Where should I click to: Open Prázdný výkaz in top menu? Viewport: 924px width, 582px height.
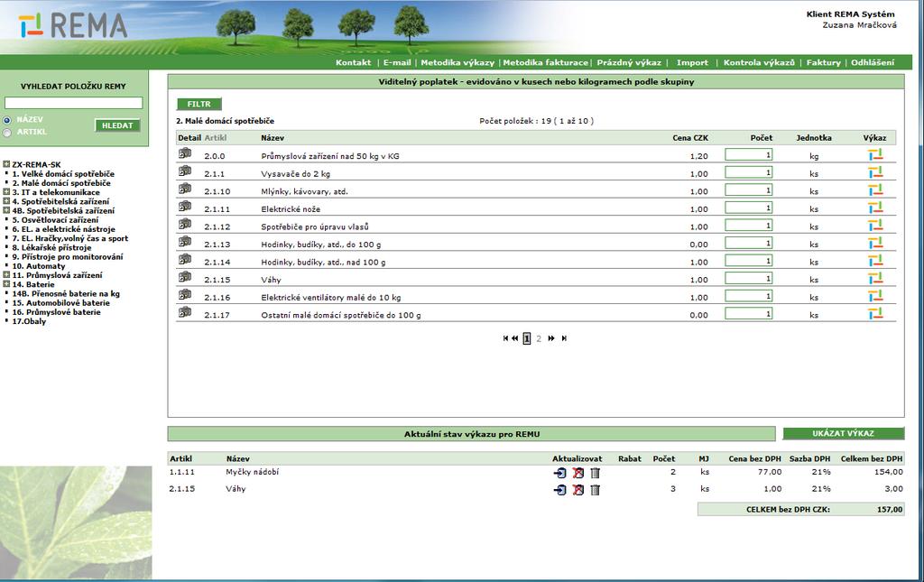[629, 62]
